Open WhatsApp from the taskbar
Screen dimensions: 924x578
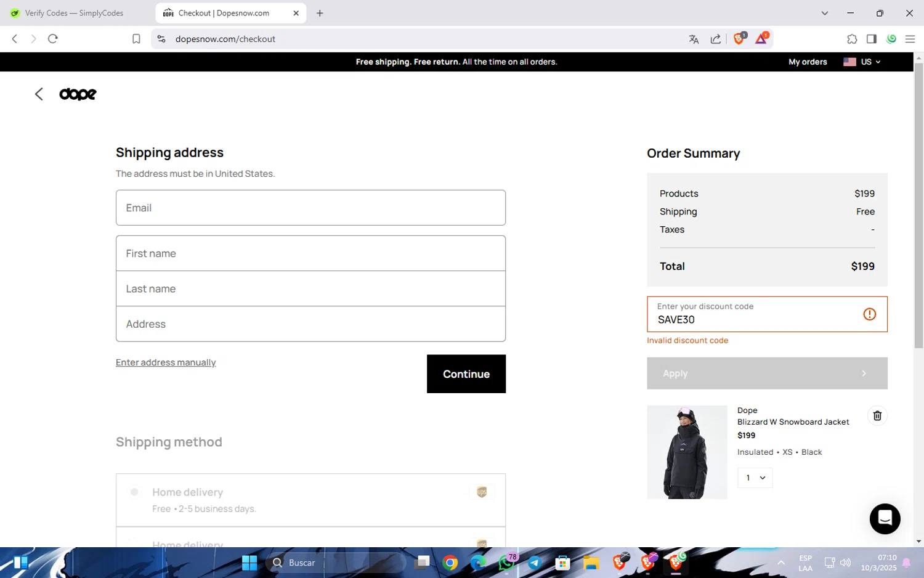[x=506, y=563]
